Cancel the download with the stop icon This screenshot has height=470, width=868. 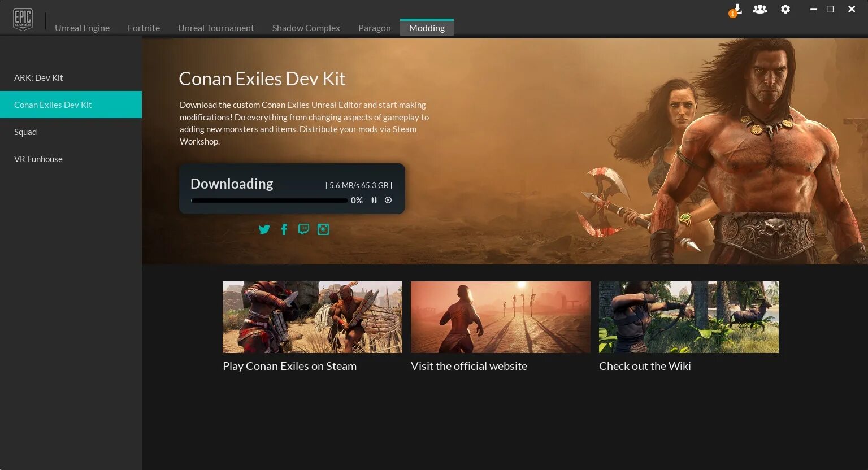388,200
